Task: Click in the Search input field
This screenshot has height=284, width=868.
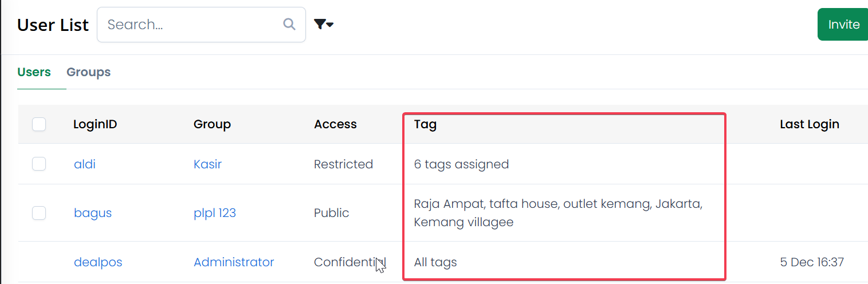Action: (x=192, y=25)
